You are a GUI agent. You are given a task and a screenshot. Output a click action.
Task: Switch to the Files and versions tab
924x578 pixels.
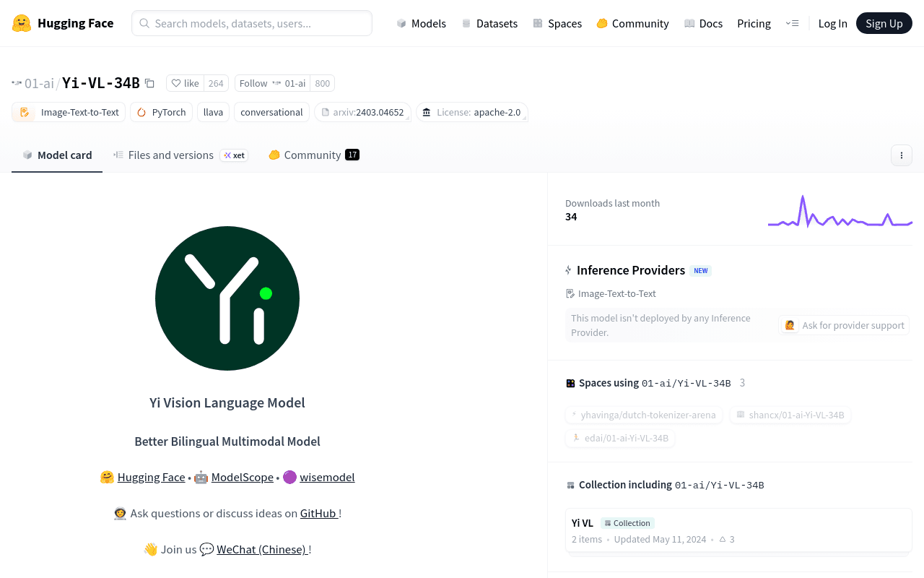[x=180, y=155]
